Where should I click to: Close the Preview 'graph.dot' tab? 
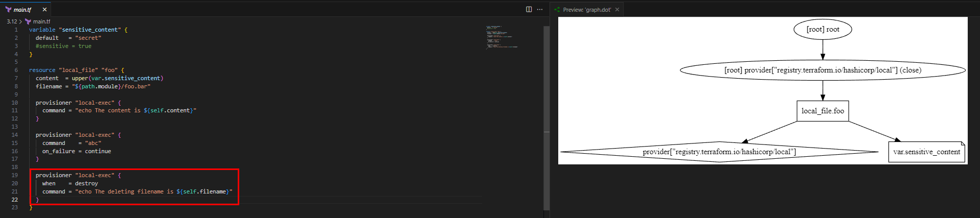coord(617,9)
